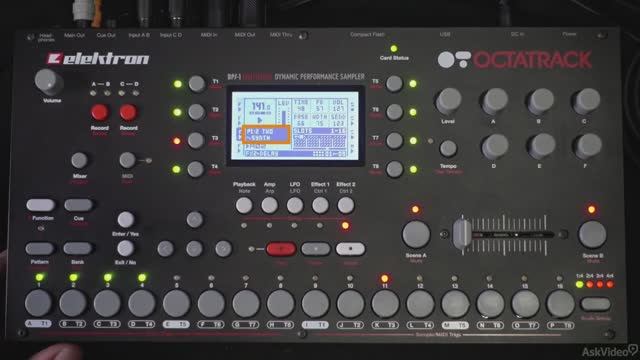Tap the Pattern button
Viewport: 640px width, 360px height.
tap(40, 248)
